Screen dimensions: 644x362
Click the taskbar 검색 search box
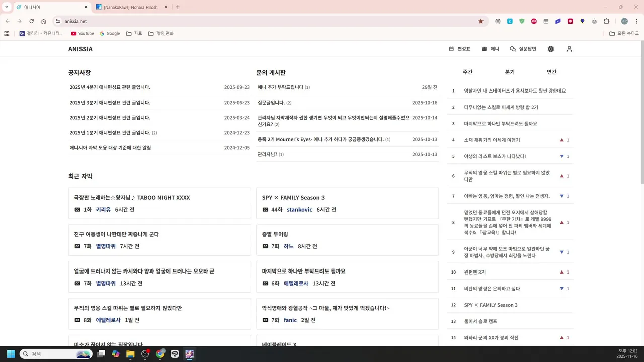point(56,354)
